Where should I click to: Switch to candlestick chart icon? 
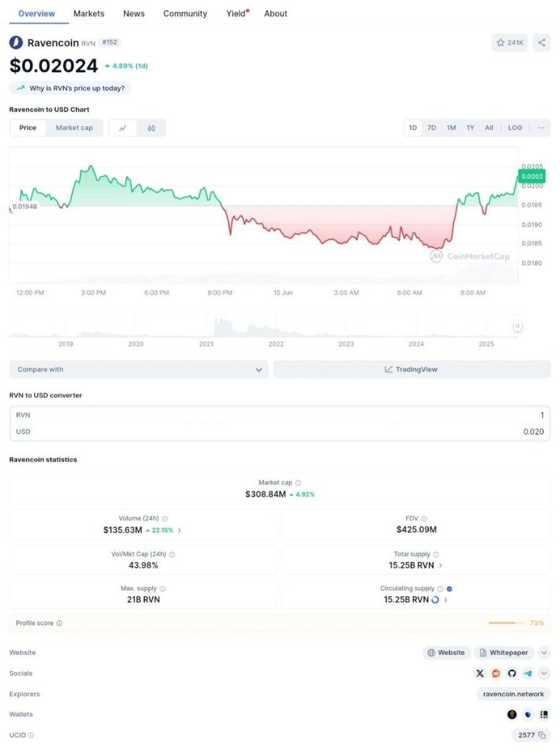pyautogui.click(x=152, y=128)
